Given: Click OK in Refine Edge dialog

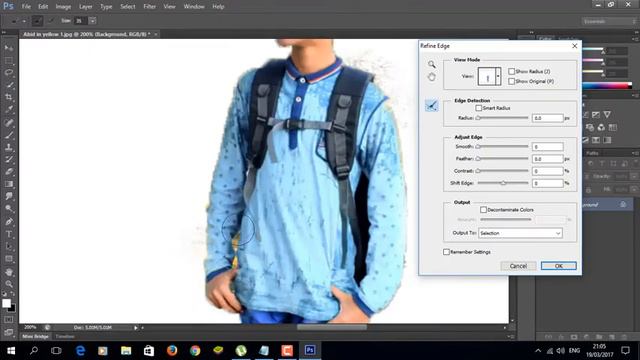Looking at the screenshot, I should click(559, 266).
